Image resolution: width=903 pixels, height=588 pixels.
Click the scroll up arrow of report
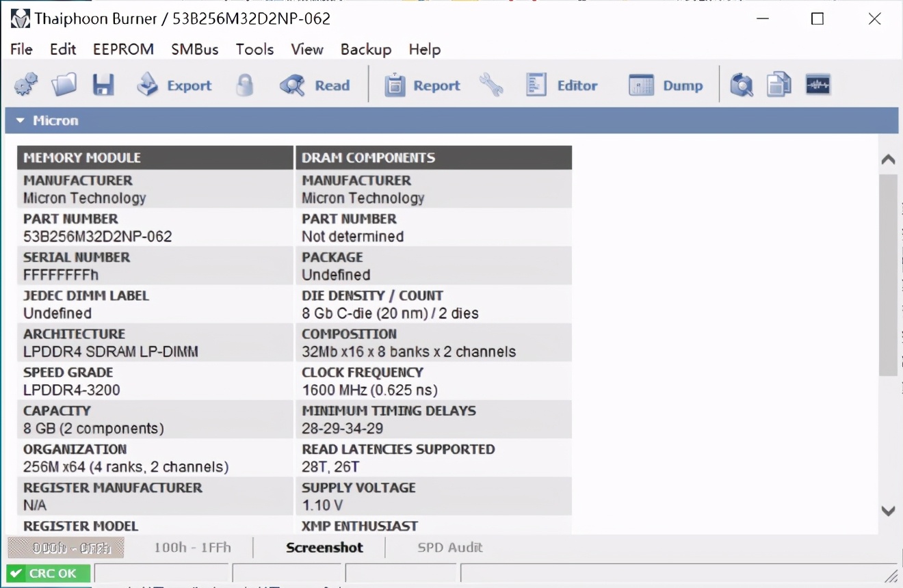(x=888, y=159)
